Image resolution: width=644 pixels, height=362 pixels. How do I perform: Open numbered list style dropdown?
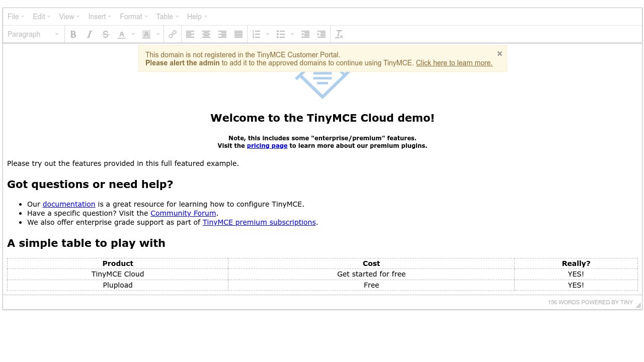tap(268, 34)
